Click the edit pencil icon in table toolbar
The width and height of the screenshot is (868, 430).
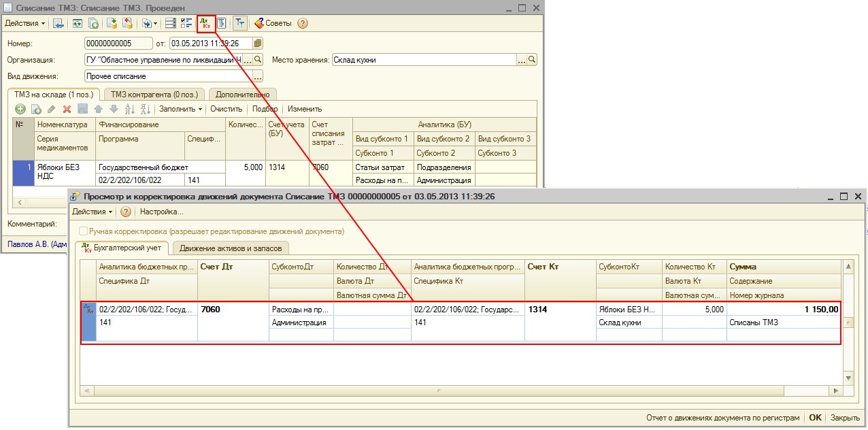coord(52,109)
